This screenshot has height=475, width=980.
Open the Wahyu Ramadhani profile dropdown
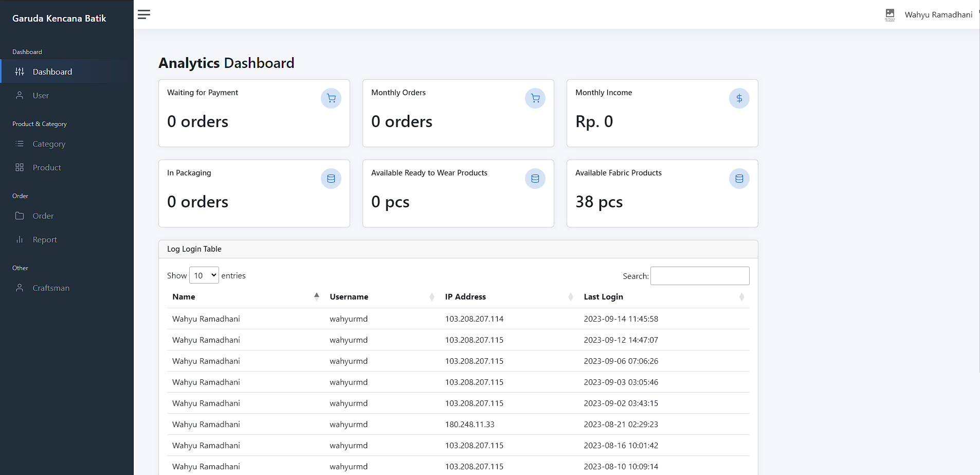click(x=938, y=15)
